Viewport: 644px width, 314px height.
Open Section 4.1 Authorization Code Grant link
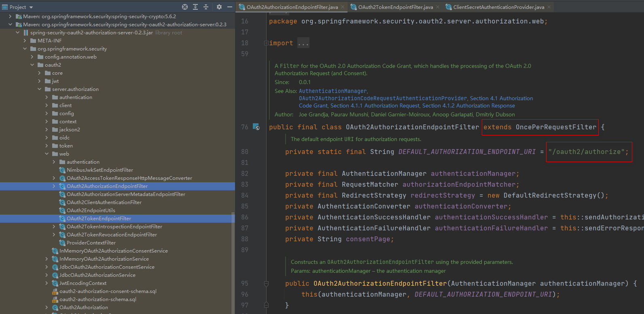coord(502,99)
